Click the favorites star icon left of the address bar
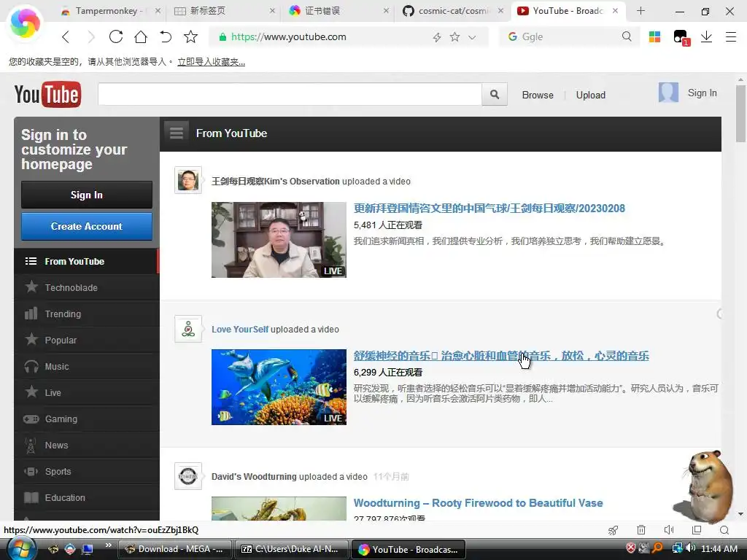747x560 pixels. [190, 36]
